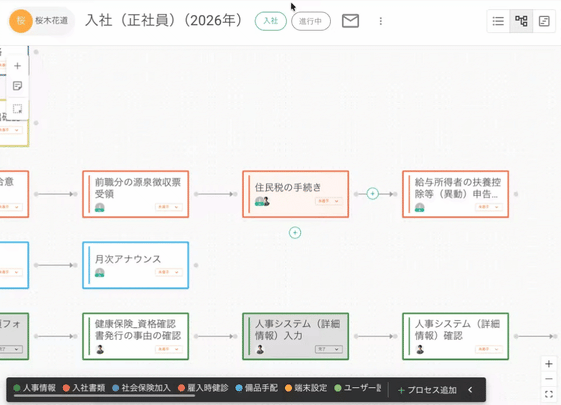Select 社会保険加入 process tab

tap(141, 388)
